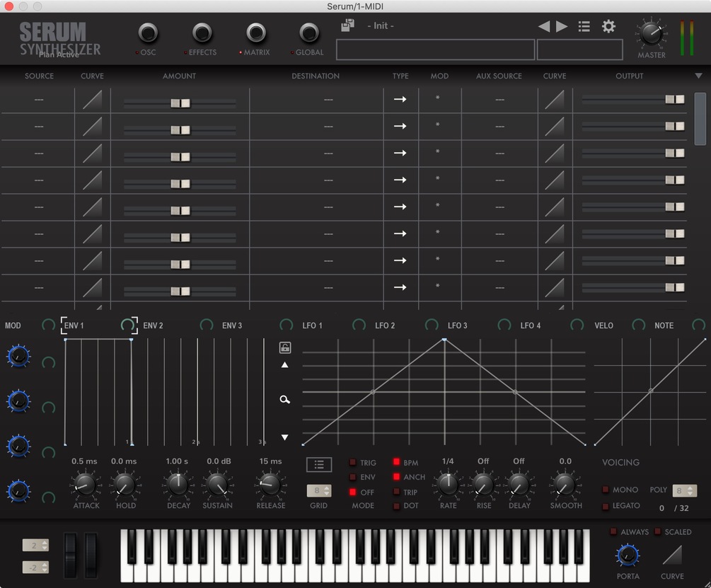Enable the TRIG mode toggle

click(x=352, y=463)
